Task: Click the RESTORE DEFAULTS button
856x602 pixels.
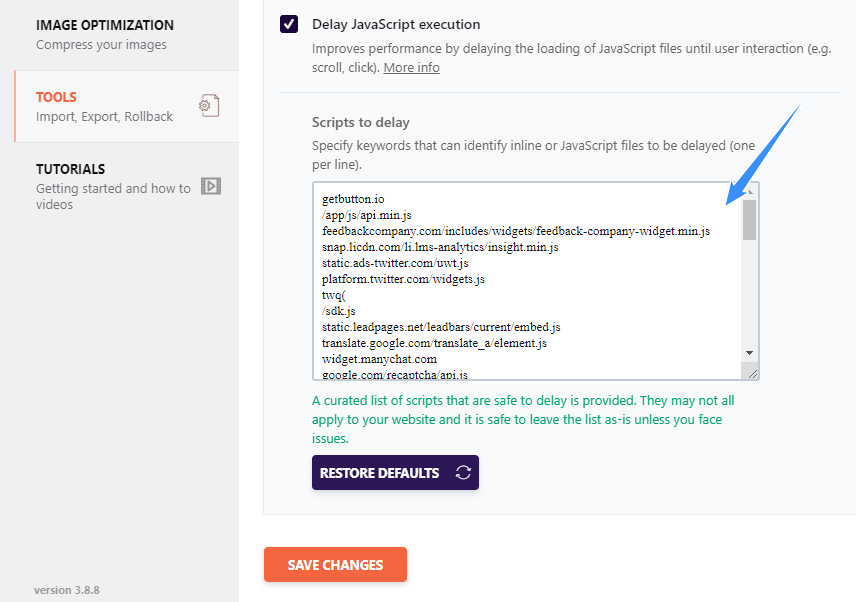Action: pyautogui.click(x=394, y=472)
